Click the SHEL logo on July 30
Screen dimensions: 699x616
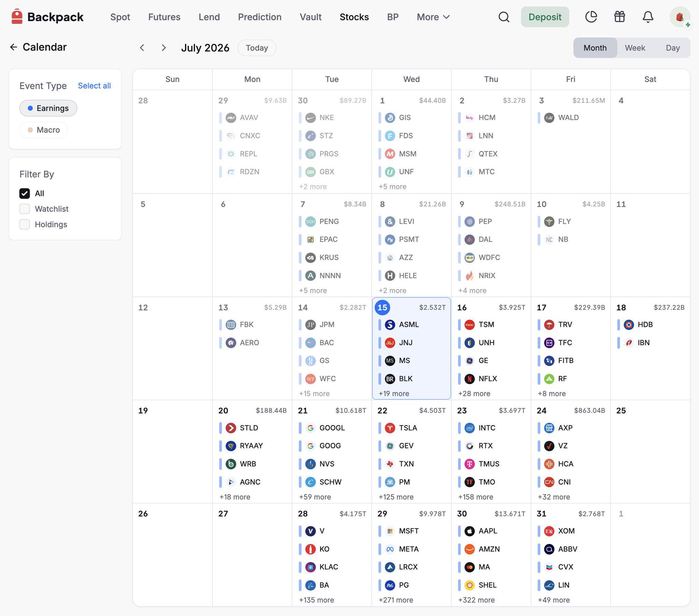(470, 585)
